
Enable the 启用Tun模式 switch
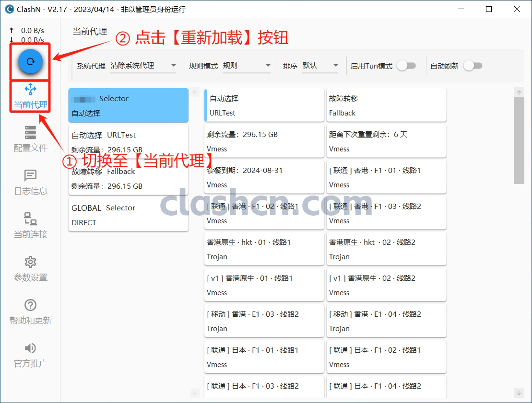[406, 66]
